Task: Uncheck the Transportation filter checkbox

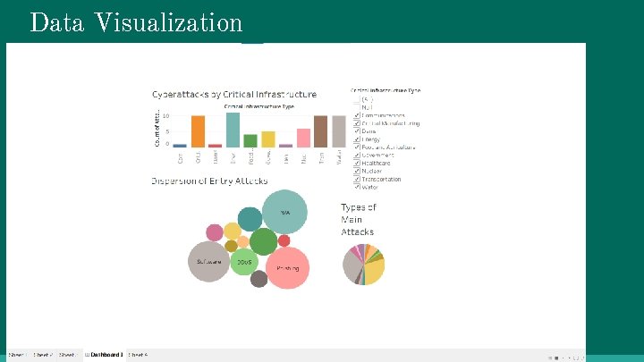Action: point(357,179)
